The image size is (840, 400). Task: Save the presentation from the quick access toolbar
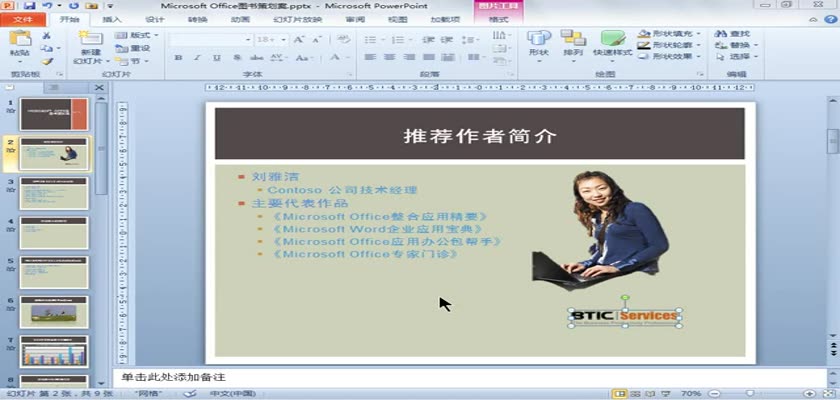(x=30, y=6)
